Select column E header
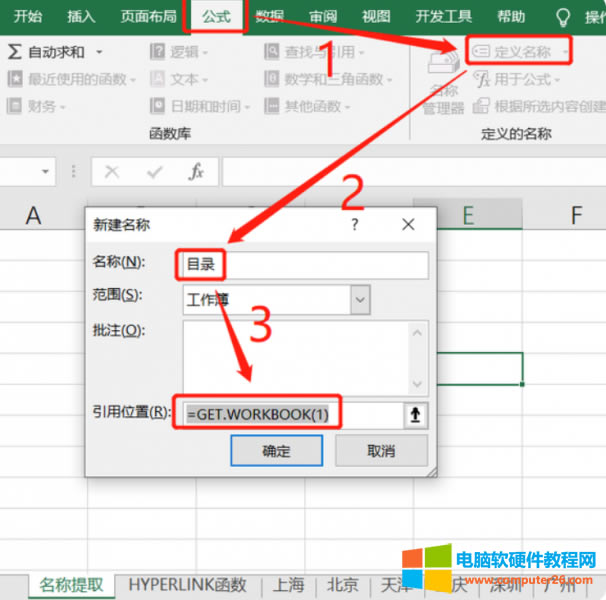Image resolution: width=606 pixels, height=600 pixels. 468,215
